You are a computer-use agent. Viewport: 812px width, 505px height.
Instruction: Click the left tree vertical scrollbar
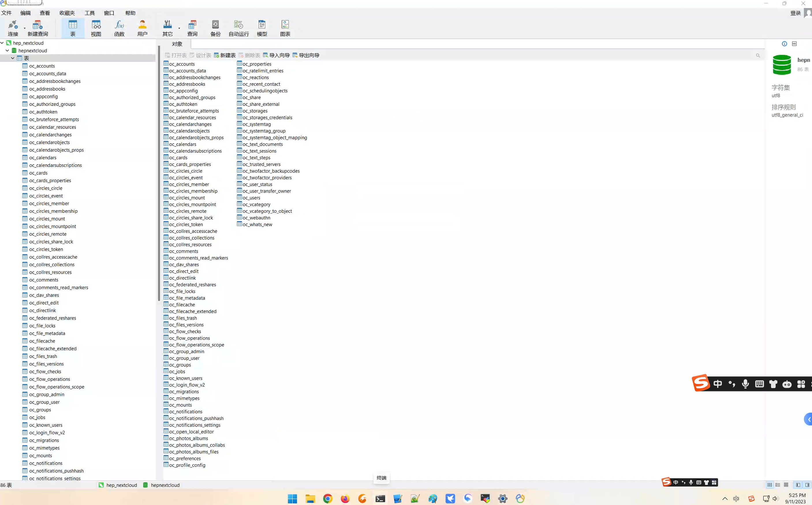point(158,174)
